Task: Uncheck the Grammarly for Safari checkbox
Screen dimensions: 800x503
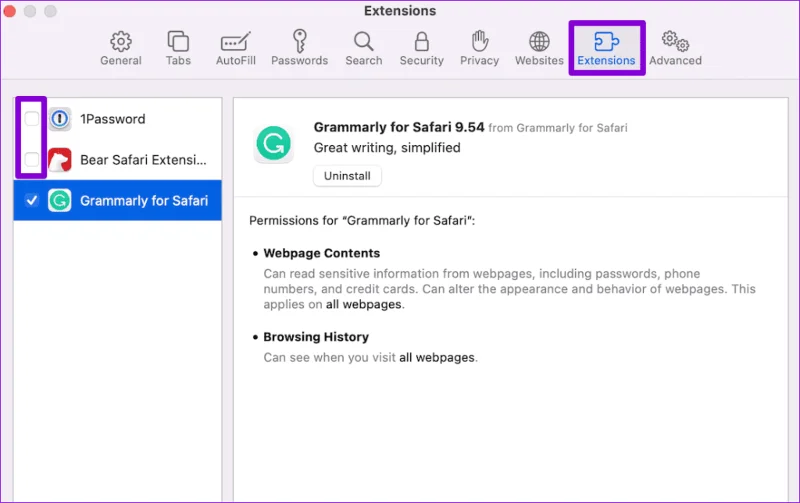Action: click(x=32, y=200)
